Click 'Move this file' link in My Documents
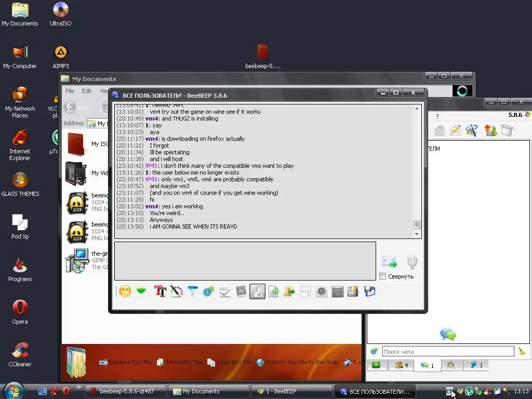 [x=180, y=362]
